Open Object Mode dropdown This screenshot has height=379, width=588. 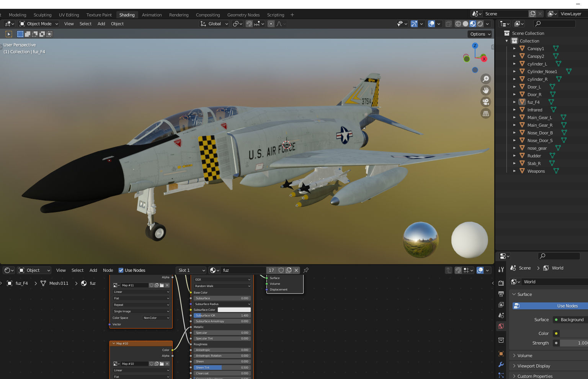(x=38, y=24)
